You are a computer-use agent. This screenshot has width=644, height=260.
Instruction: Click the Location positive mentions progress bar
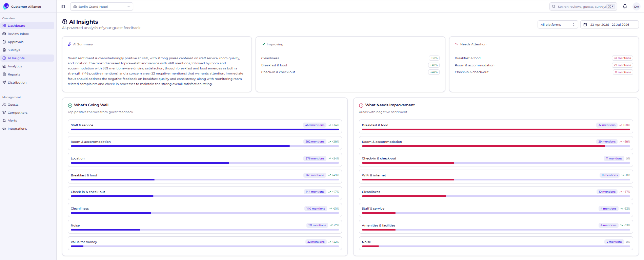[205, 163]
